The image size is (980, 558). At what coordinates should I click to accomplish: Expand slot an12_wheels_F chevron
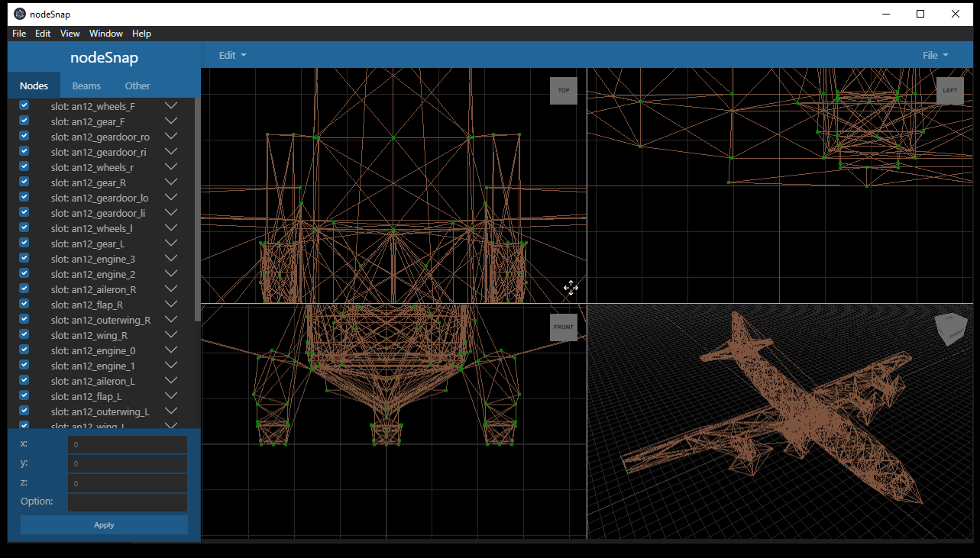171,106
